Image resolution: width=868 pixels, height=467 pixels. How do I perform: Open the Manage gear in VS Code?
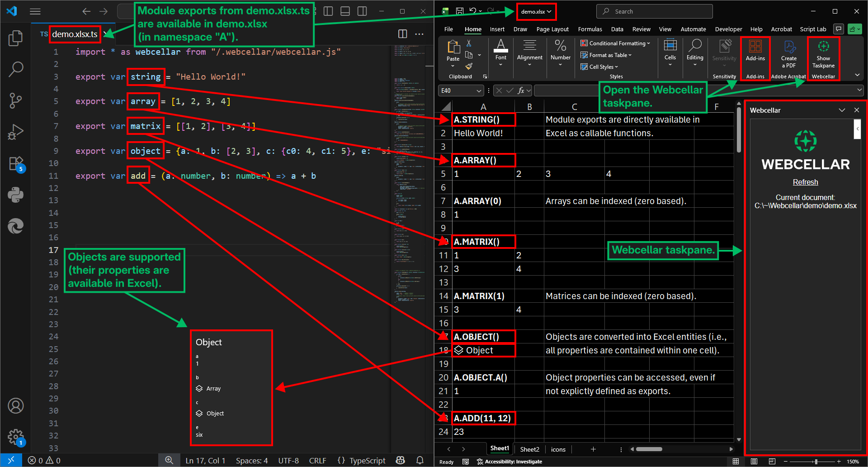coord(16,437)
